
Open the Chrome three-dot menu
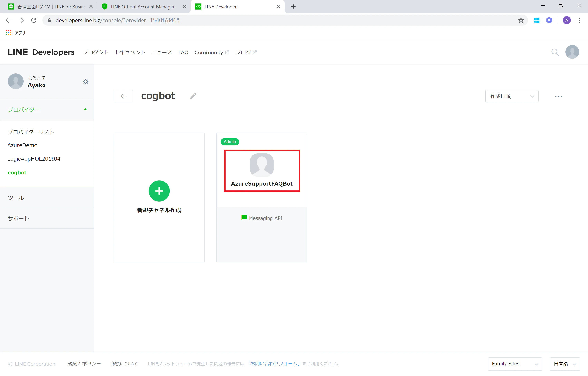pos(579,20)
